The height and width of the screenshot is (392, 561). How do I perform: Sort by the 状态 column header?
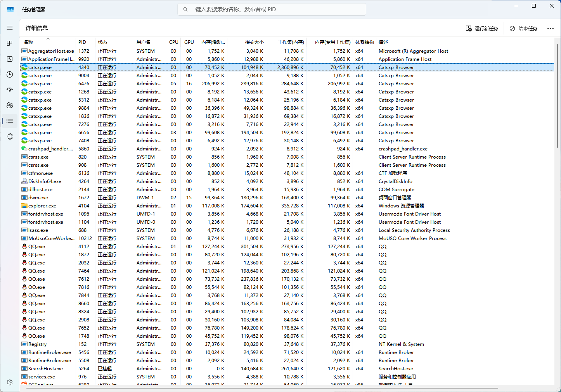(114, 42)
